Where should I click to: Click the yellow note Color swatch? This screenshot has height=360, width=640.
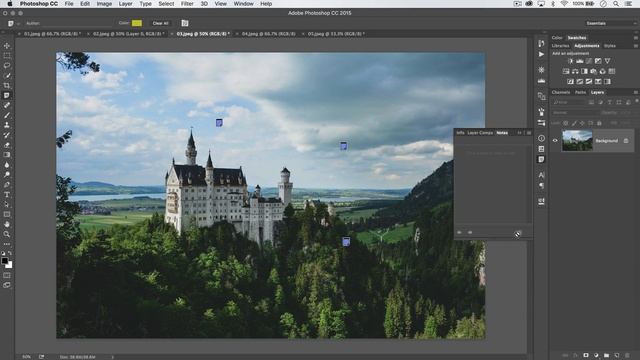coord(137,23)
